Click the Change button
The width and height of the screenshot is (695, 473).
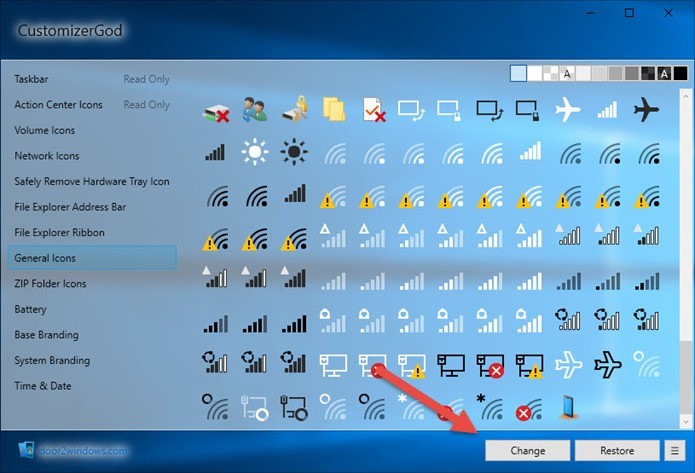pos(527,451)
